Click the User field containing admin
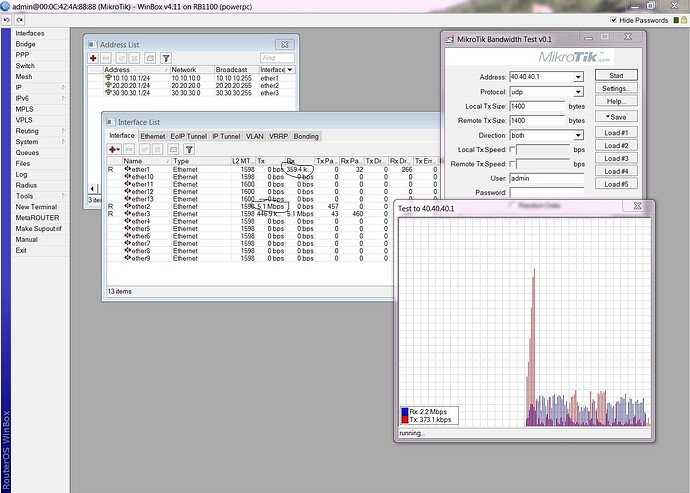The width and height of the screenshot is (690, 493). pyautogui.click(x=545, y=178)
